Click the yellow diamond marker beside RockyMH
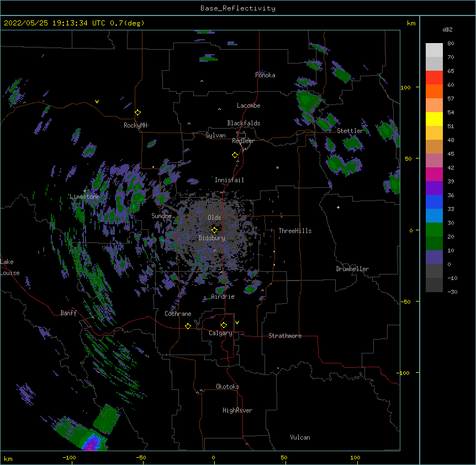 [138, 113]
